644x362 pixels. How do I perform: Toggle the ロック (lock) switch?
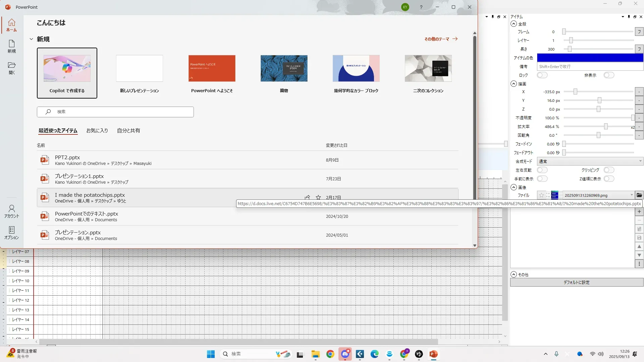coord(542,75)
